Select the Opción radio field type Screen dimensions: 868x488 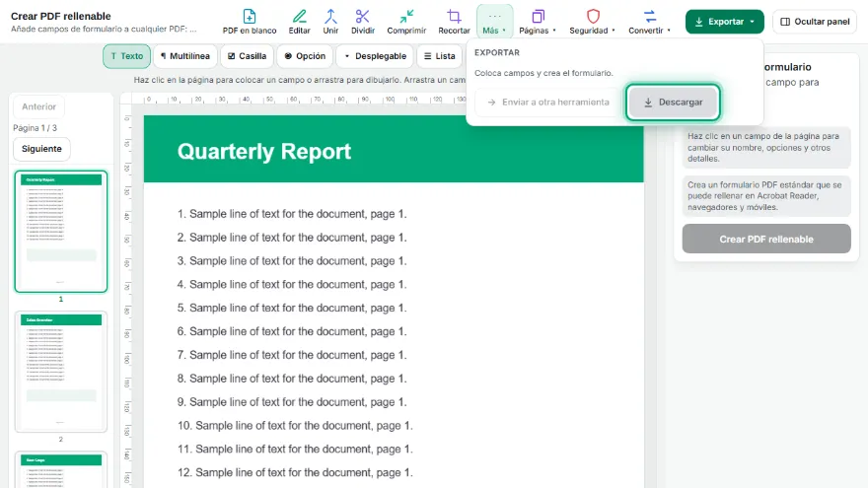(x=305, y=56)
